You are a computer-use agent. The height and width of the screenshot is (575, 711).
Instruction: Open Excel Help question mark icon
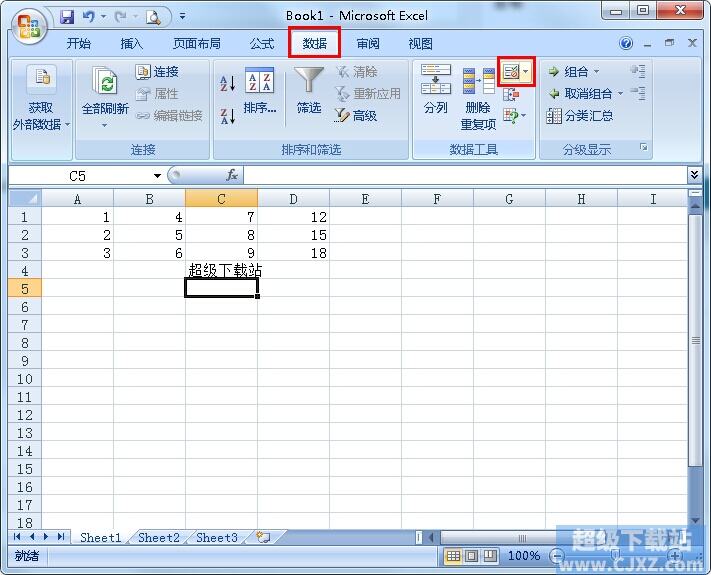[x=626, y=44]
